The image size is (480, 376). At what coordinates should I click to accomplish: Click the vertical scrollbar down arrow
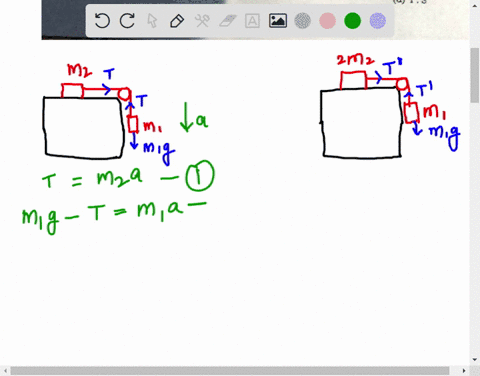475,360
